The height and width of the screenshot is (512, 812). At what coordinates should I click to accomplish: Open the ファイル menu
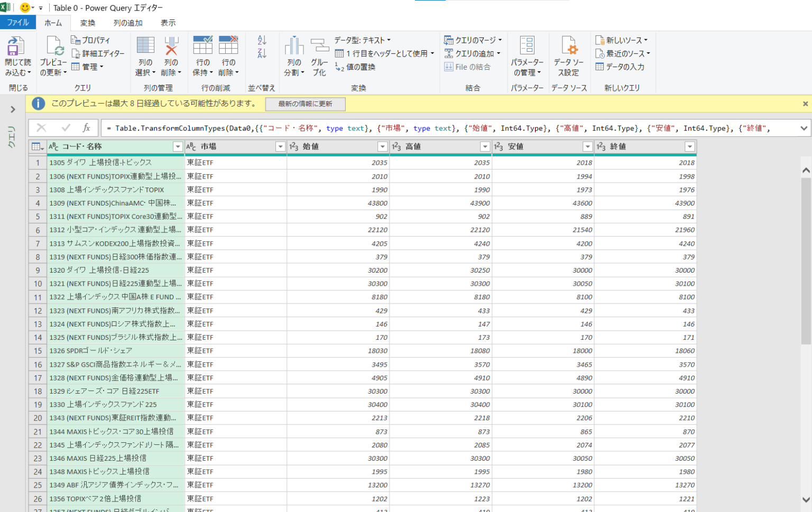click(x=18, y=22)
